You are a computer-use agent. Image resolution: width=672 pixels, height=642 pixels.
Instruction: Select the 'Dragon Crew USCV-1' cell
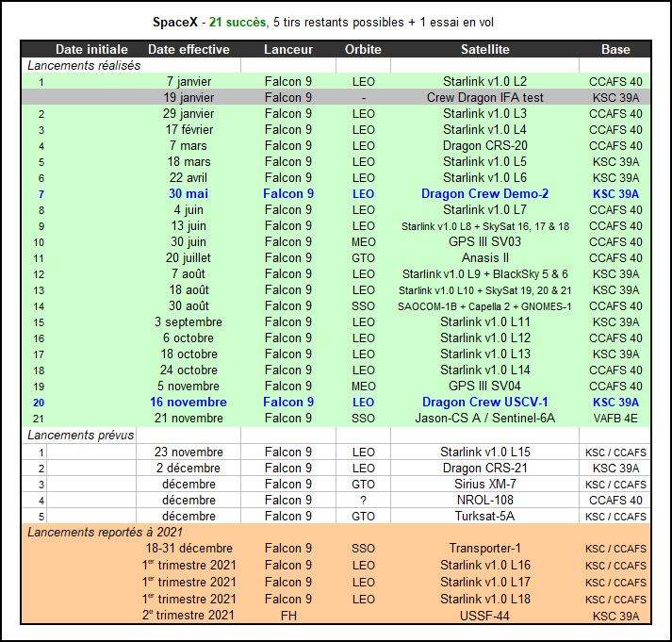coord(484,402)
